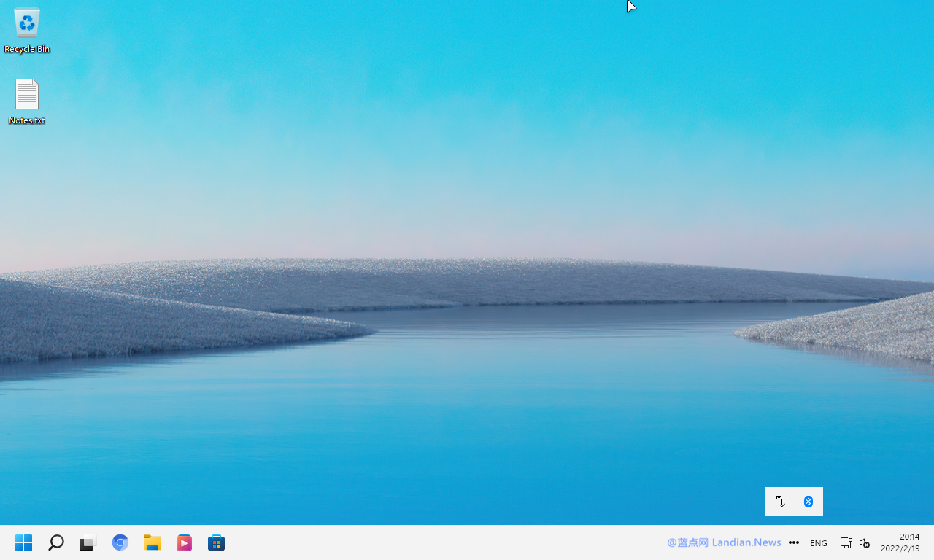Click the muted volume speaker icon
This screenshot has width=934, height=560.
click(x=865, y=543)
